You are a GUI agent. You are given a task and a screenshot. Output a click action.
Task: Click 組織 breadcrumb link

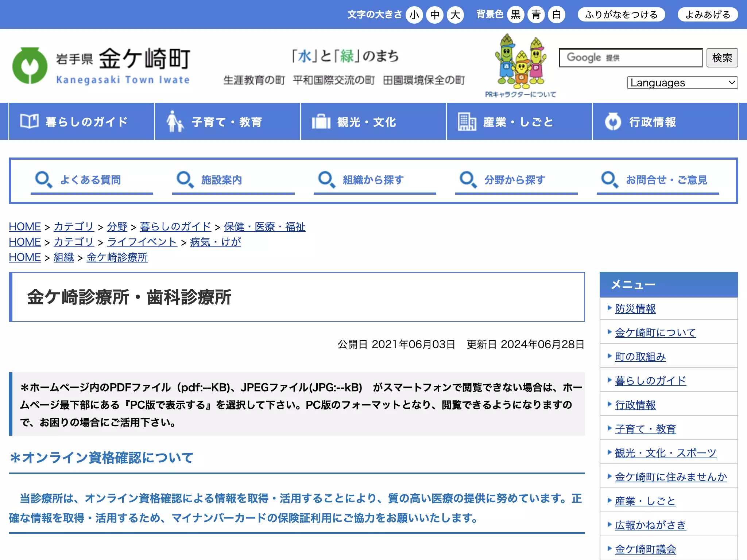tap(64, 257)
